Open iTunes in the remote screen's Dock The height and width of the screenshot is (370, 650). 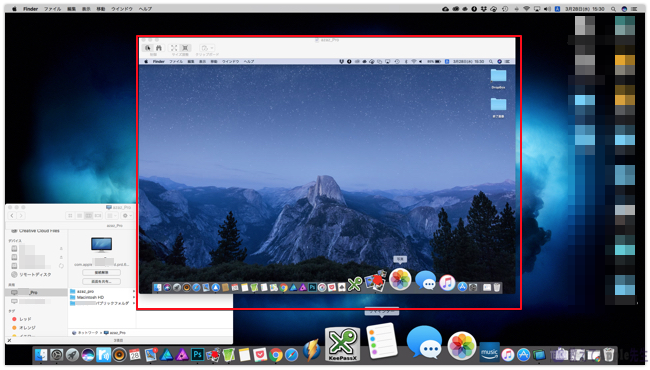[x=447, y=283]
